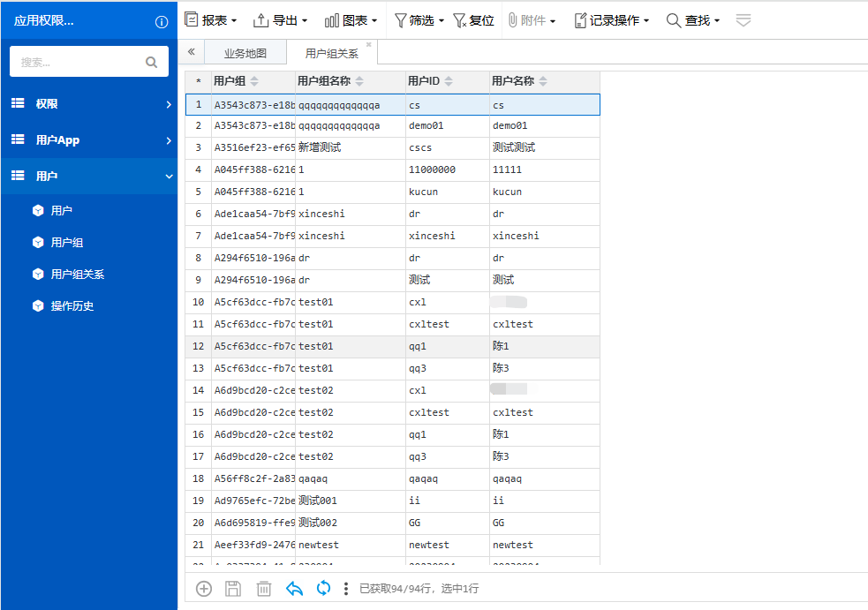This screenshot has height=610, width=868.
Task: Click the cube icon beside 操作历史
Action: pyautogui.click(x=38, y=305)
